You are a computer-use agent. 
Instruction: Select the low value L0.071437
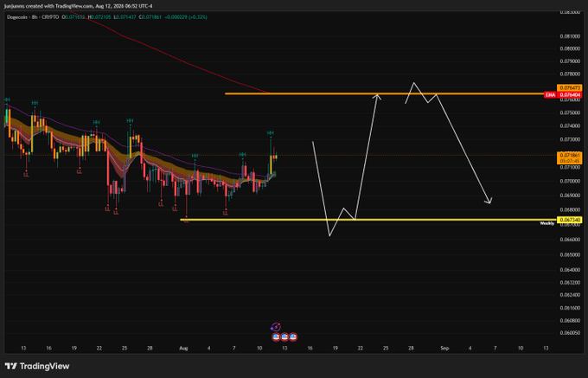pos(125,17)
